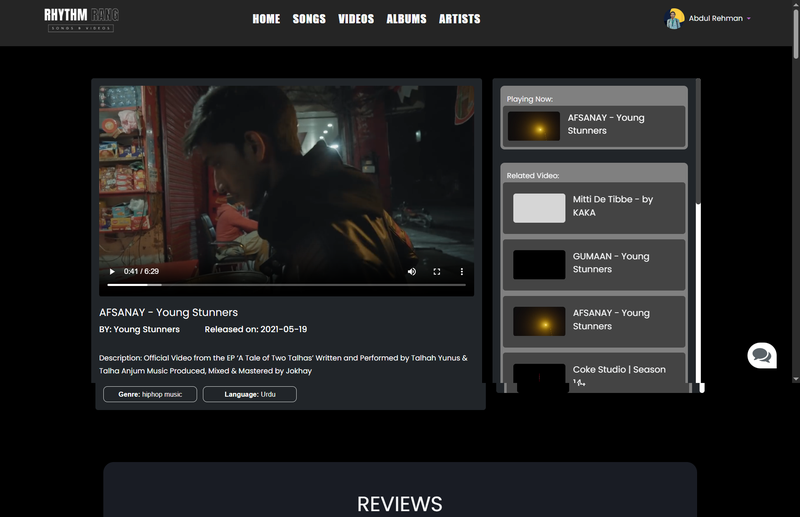800x517 pixels.
Task: Click the Language Urdu tag
Action: point(249,394)
